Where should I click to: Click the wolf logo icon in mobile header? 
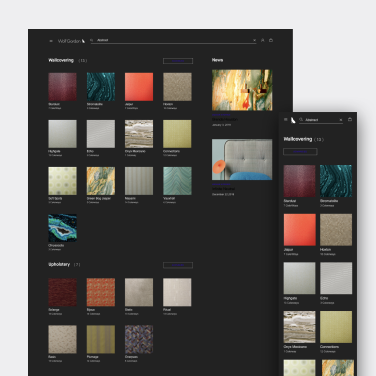tap(293, 120)
